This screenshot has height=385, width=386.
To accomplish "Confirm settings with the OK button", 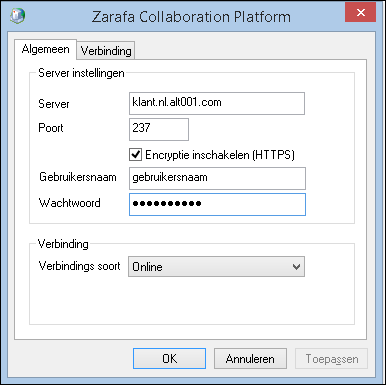I will tap(169, 358).
